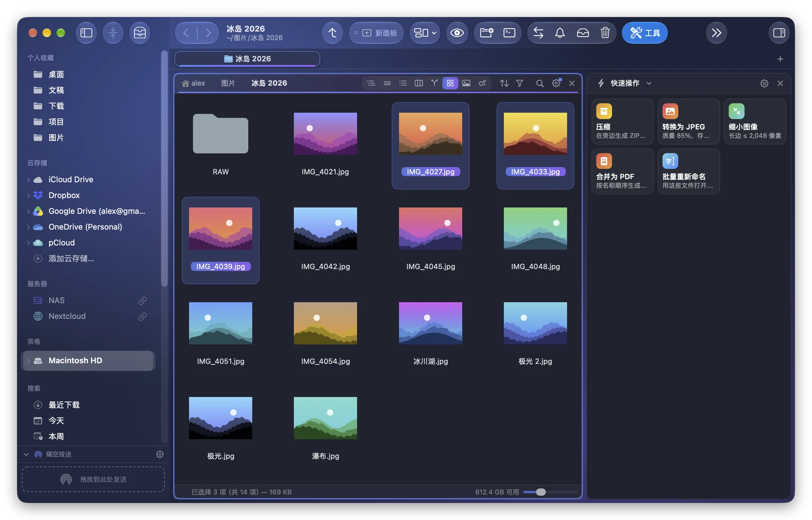Go forward to next folder

click(x=208, y=33)
